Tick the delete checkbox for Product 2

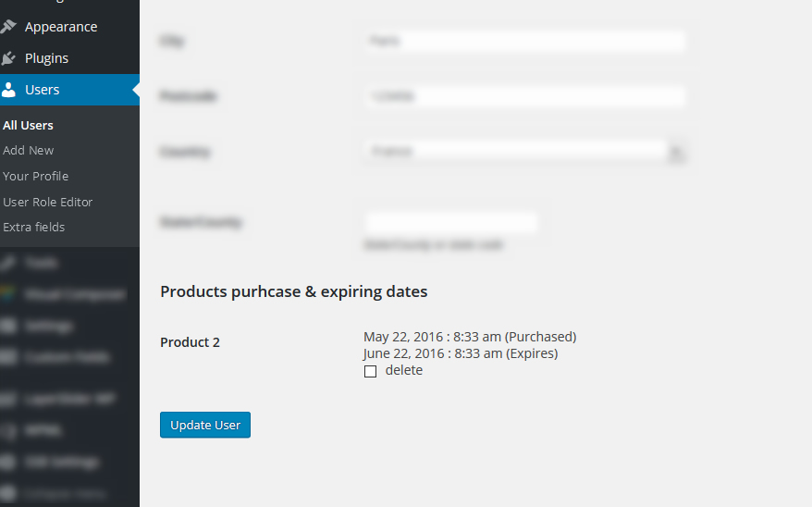pyautogui.click(x=370, y=371)
